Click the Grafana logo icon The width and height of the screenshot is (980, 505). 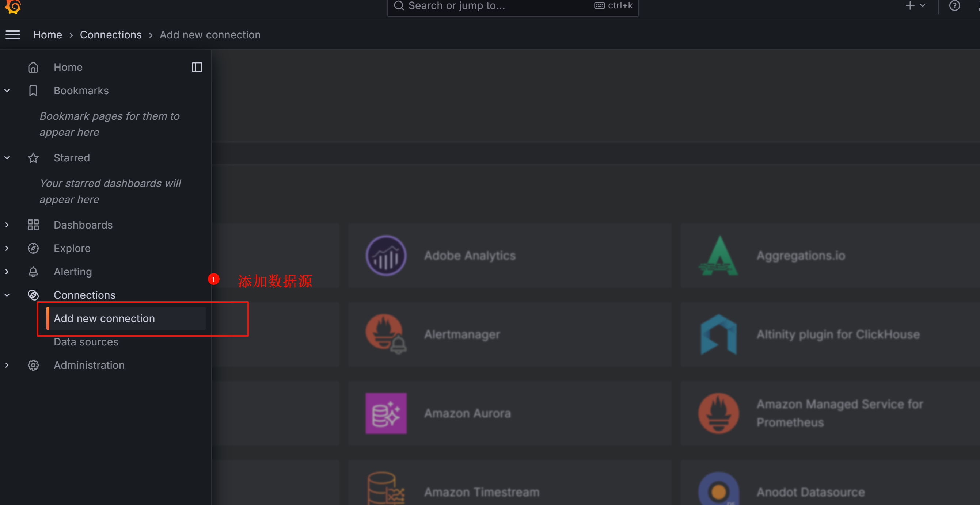pos(13,6)
